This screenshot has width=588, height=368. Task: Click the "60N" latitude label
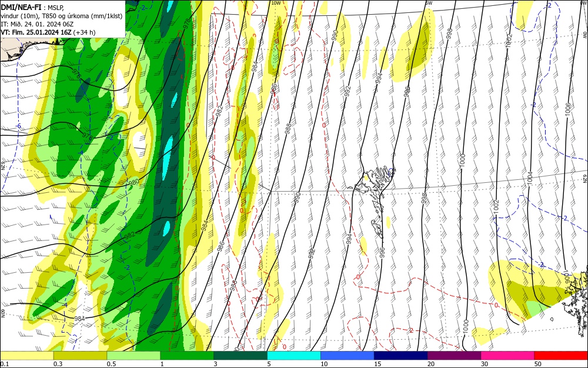[x=3, y=313]
